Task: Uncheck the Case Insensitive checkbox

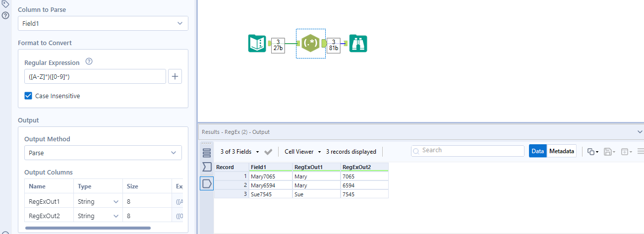Action: tap(29, 96)
